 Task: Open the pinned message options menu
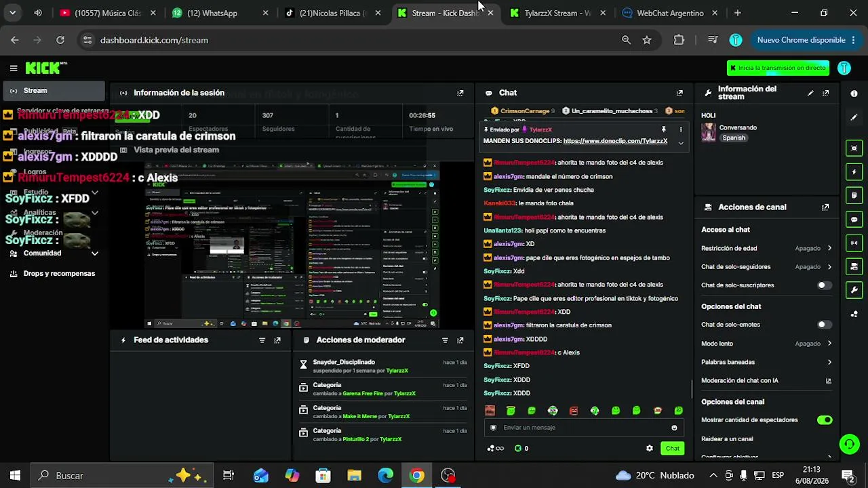[x=681, y=129]
